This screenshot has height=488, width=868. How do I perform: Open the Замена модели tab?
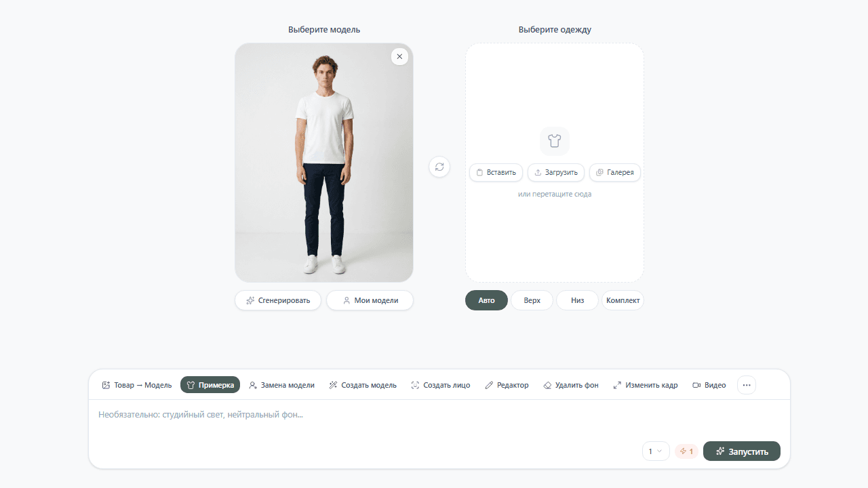tap(281, 385)
